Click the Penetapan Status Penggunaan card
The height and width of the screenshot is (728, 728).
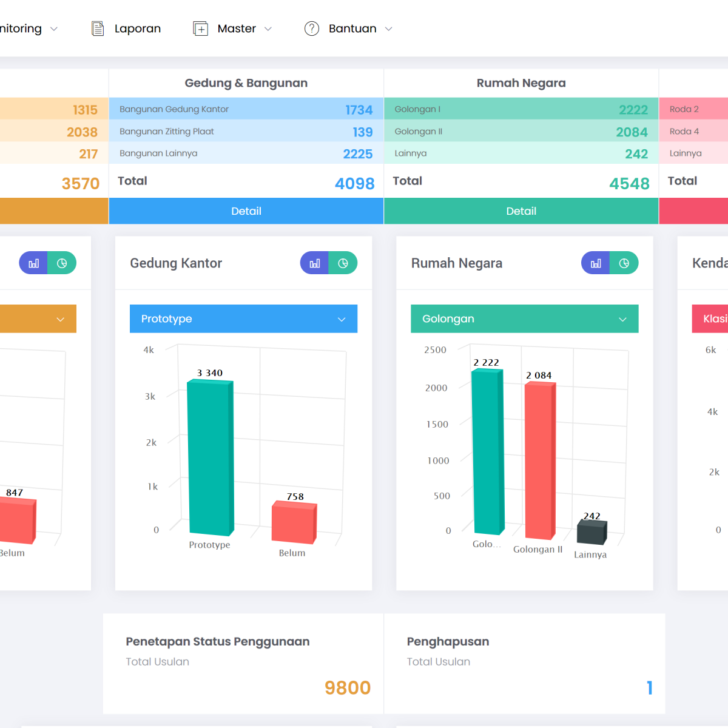[243, 664]
